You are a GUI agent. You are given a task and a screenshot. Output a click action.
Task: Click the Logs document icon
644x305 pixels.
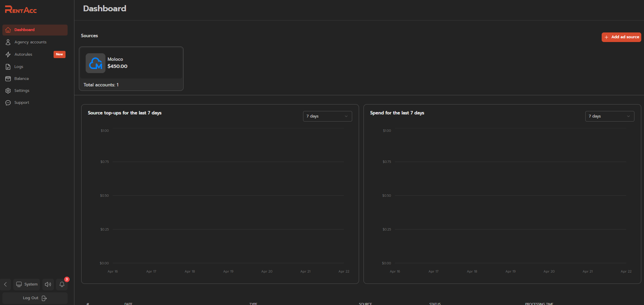coord(8,67)
